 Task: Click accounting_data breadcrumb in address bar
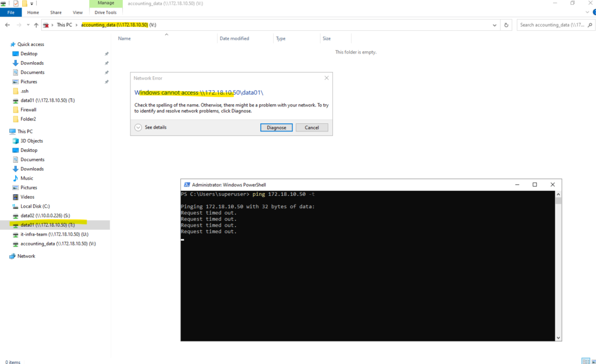(119, 25)
